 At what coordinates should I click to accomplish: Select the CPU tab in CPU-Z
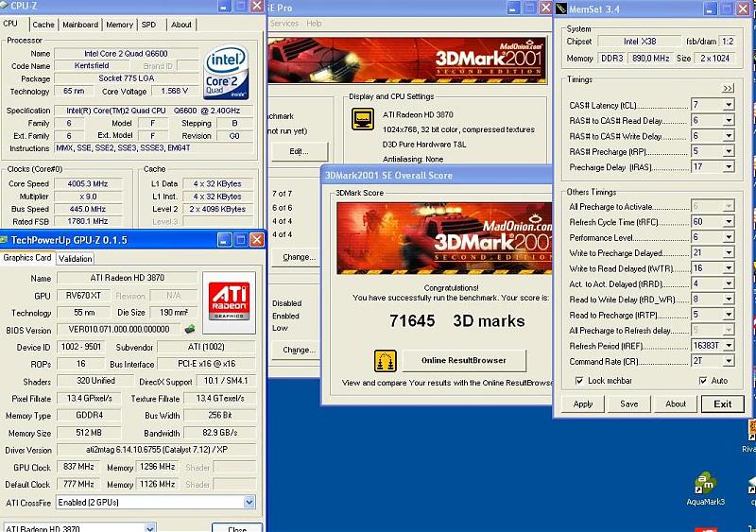(10, 24)
